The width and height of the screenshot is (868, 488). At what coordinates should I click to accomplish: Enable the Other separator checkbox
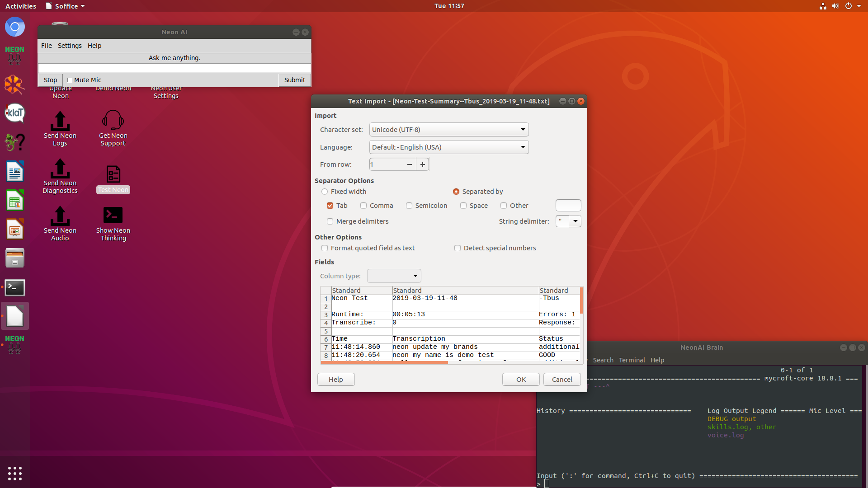(504, 206)
